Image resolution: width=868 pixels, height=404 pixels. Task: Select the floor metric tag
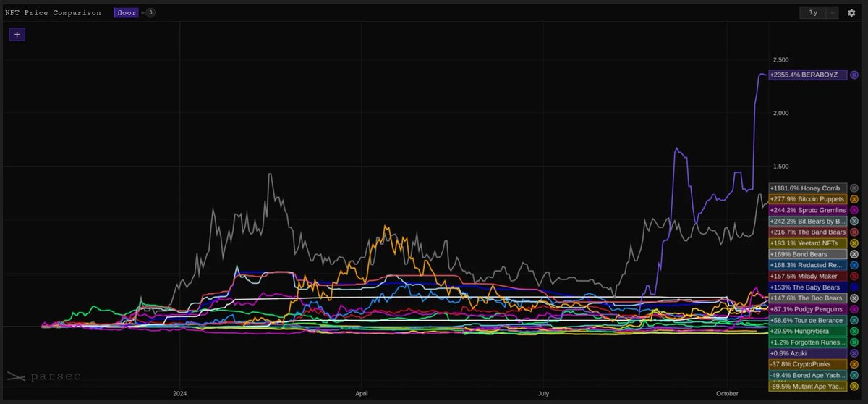click(126, 13)
